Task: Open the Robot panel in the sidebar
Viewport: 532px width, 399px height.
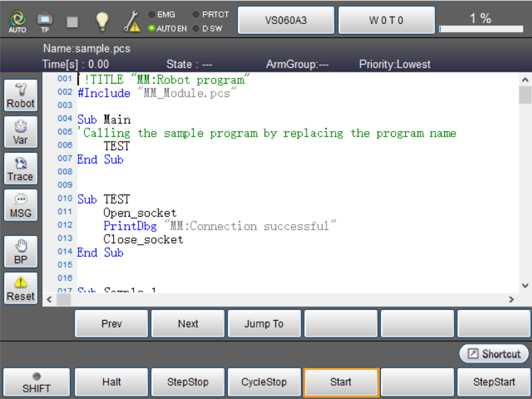Action: point(21,96)
